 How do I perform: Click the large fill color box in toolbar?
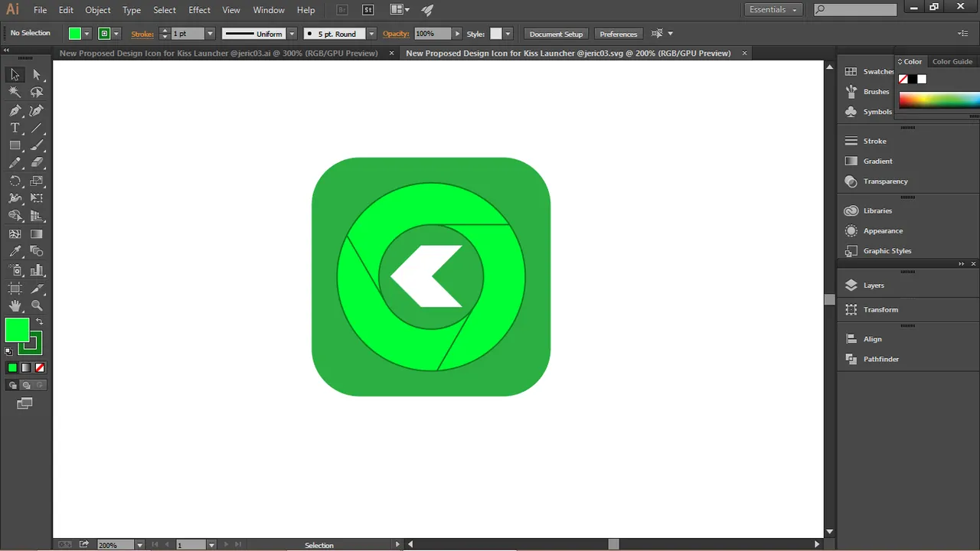click(x=17, y=330)
